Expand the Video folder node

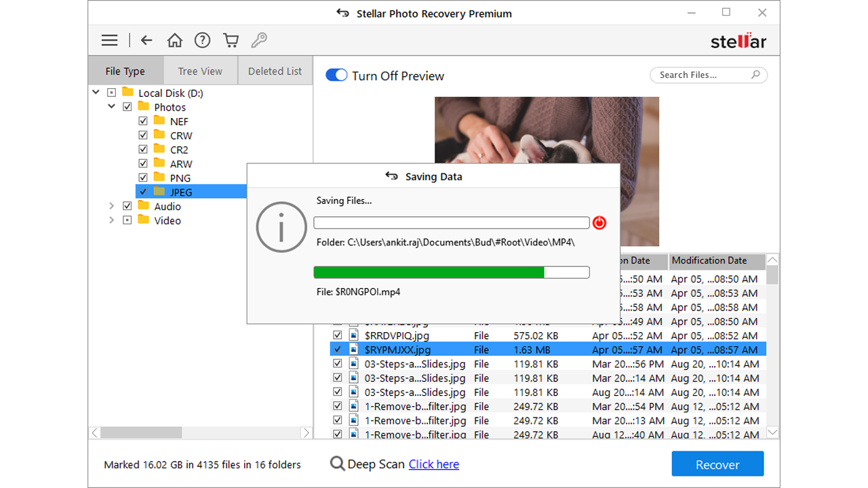click(x=112, y=220)
